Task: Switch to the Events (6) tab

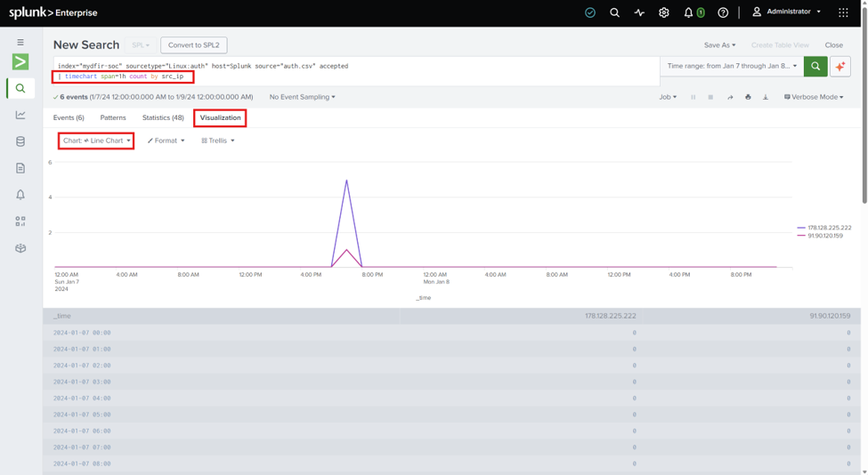Action: (69, 117)
